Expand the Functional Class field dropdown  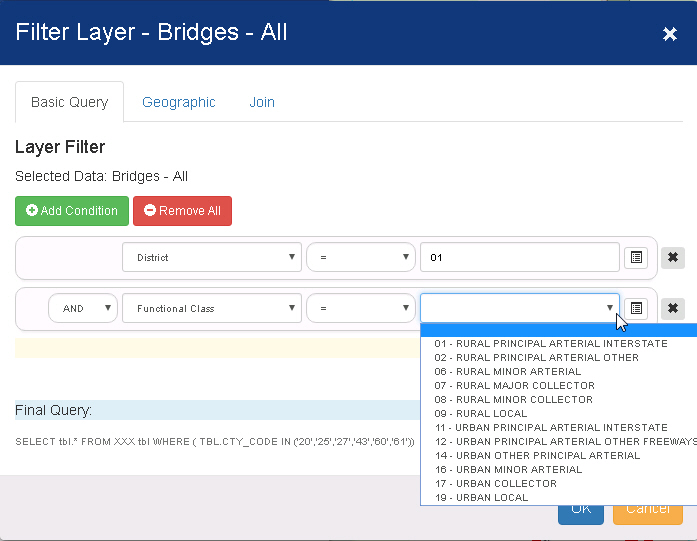(211, 309)
